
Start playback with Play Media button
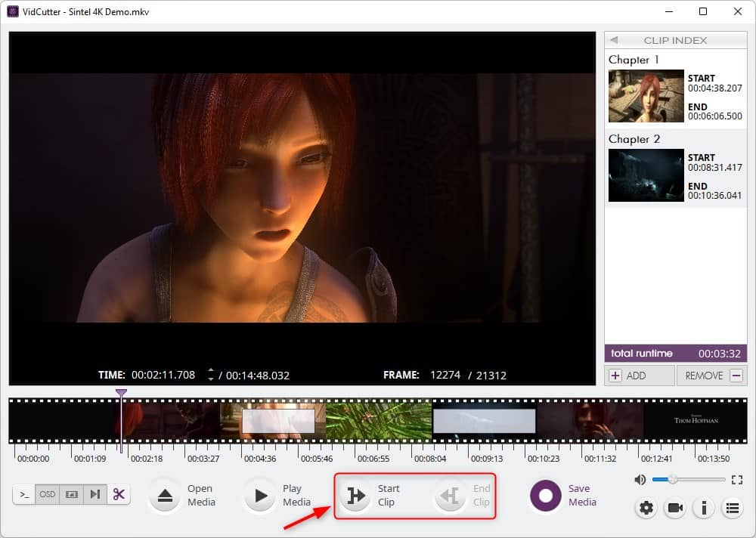coord(260,496)
